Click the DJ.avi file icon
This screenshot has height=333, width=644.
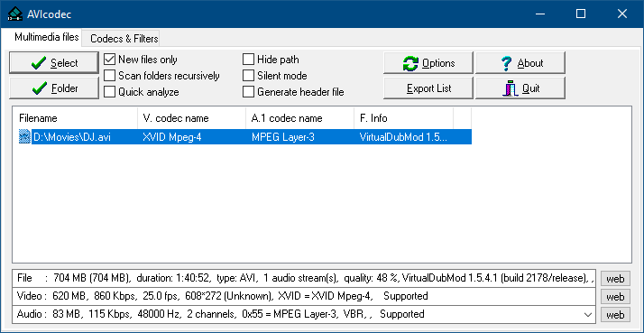pyautogui.click(x=24, y=137)
